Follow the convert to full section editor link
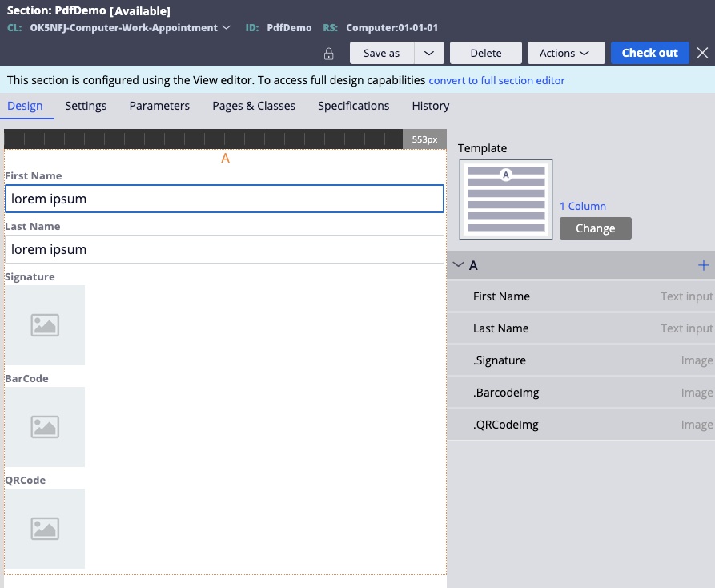This screenshot has width=715, height=588. (x=496, y=80)
